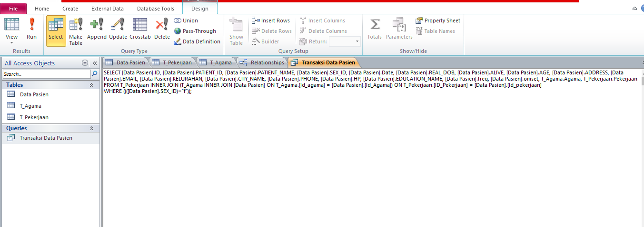This screenshot has height=227, width=644.
Task: Choose the Select query type
Action: [x=56, y=31]
